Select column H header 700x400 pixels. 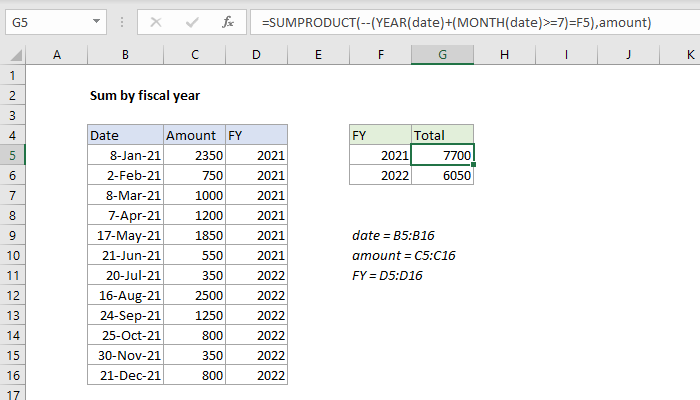504,55
